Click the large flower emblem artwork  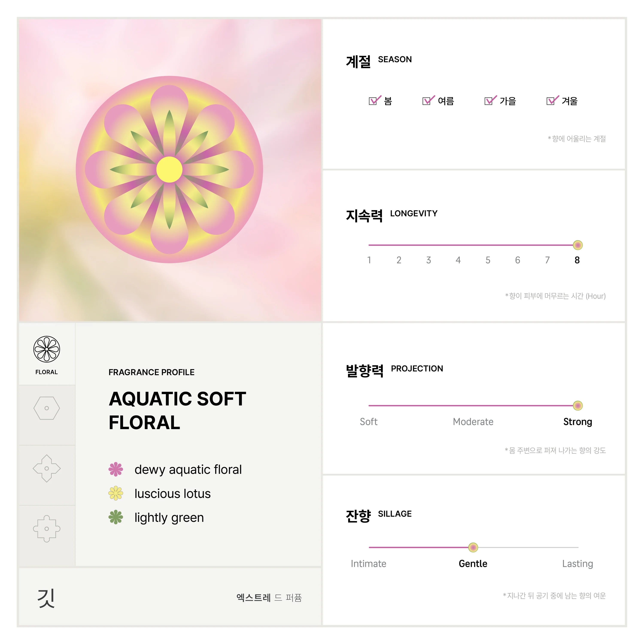point(169,169)
